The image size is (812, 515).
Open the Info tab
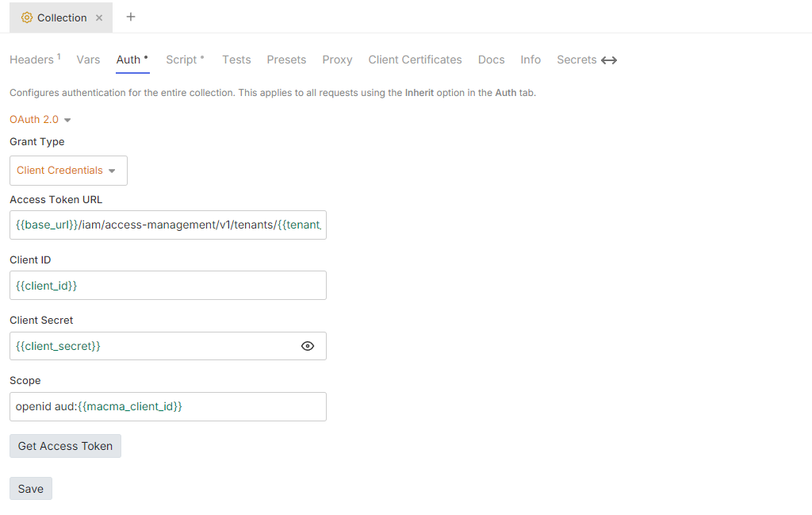point(530,60)
